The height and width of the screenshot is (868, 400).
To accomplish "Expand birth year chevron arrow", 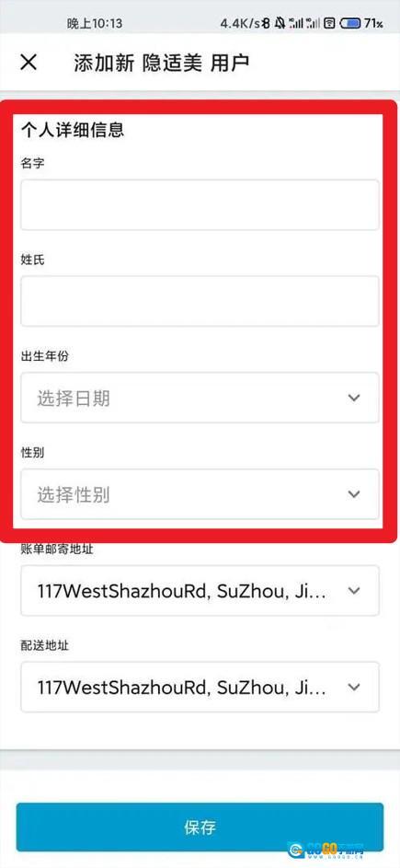I will (354, 398).
